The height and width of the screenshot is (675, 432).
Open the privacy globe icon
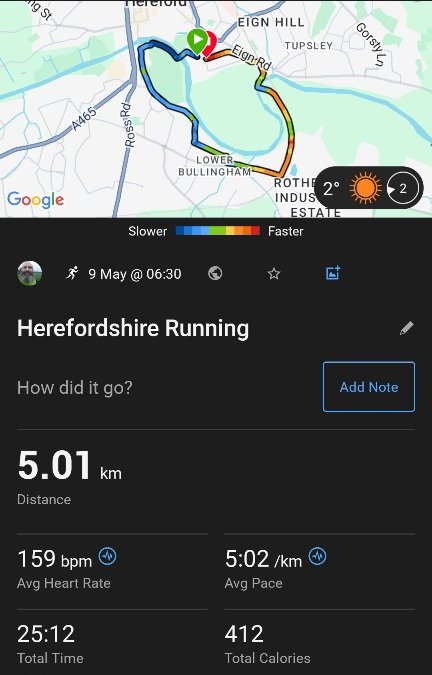click(x=215, y=273)
